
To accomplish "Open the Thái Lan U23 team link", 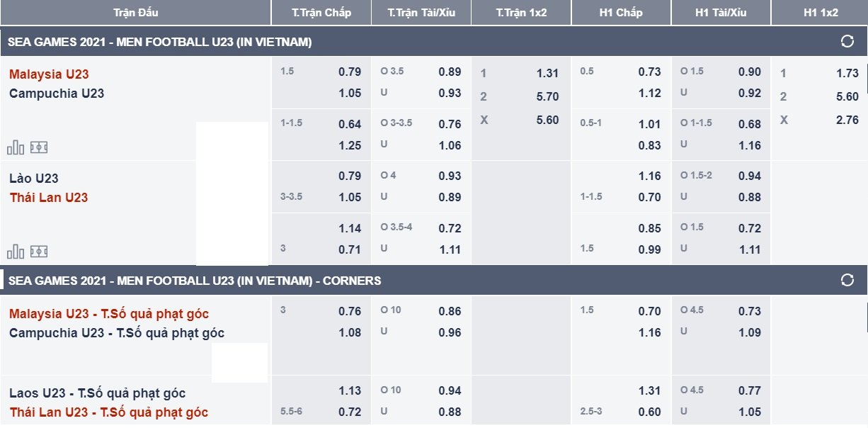I will pyautogui.click(x=49, y=198).
